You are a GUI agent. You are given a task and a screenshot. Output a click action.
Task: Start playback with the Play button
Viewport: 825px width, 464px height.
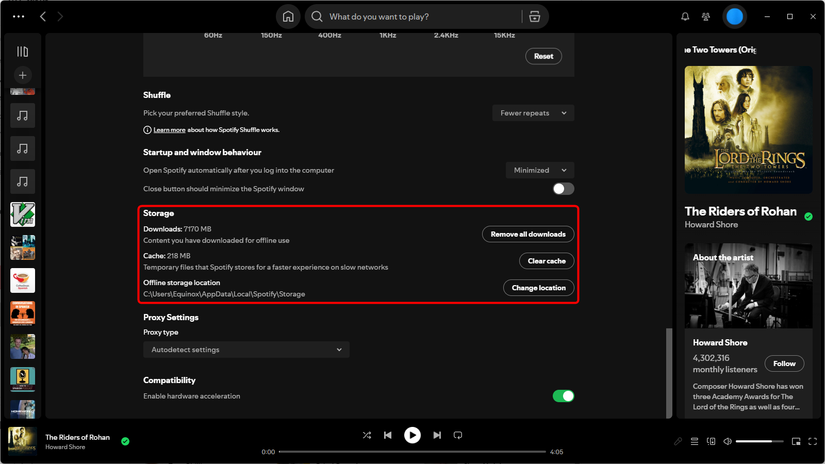point(412,435)
